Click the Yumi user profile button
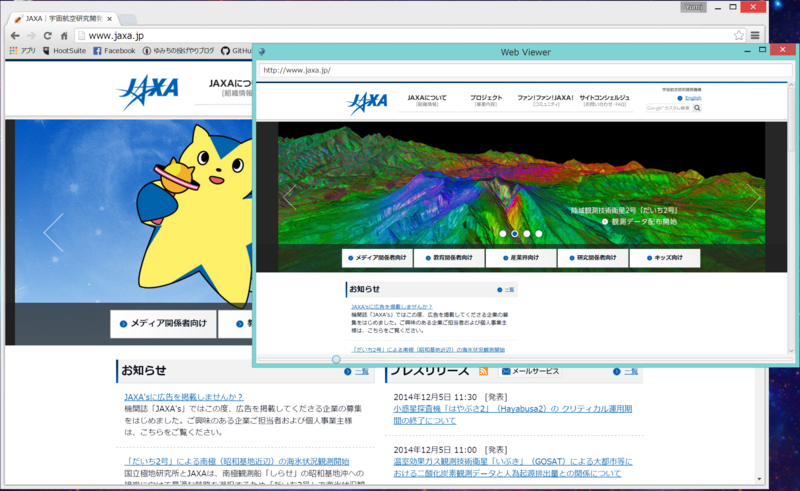Viewport: 800px width, 491px height. click(693, 7)
